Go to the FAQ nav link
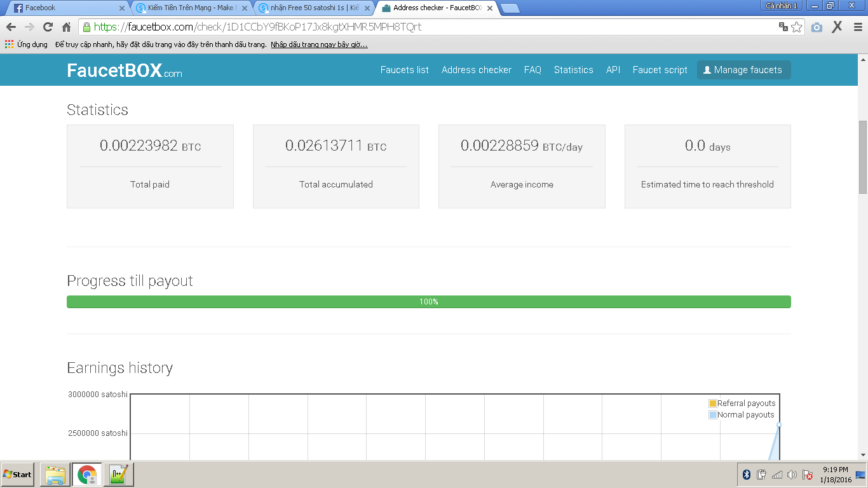Image resolution: width=868 pixels, height=488 pixels. (x=532, y=70)
